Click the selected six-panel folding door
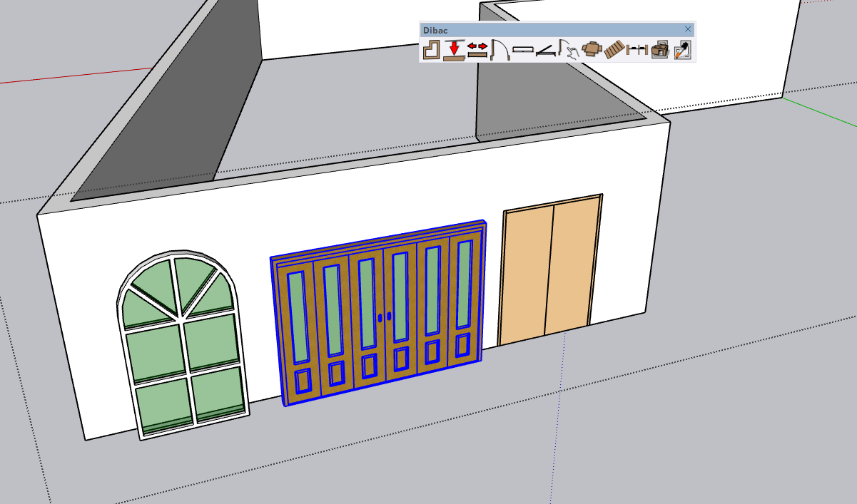The height and width of the screenshot is (504, 857). click(335, 321)
